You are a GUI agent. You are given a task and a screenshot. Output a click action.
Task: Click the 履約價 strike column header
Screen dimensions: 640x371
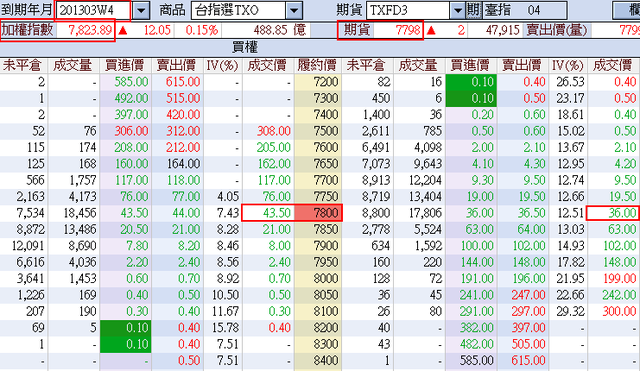[x=317, y=65]
